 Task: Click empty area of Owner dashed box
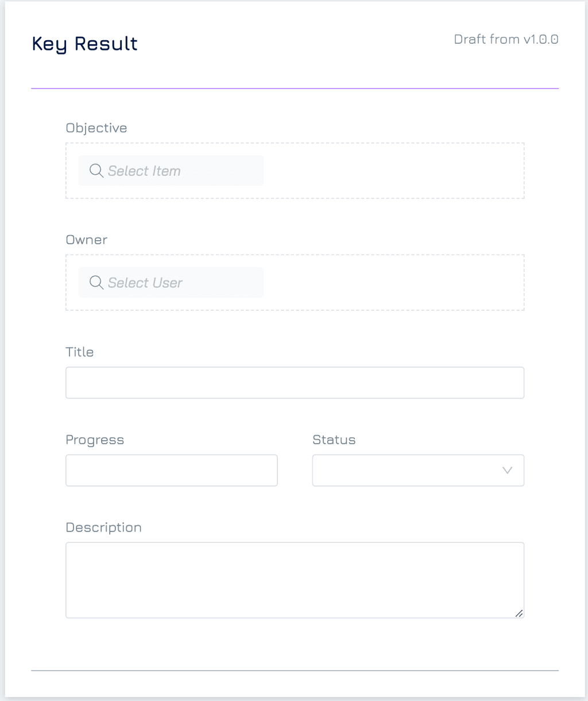[x=393, y=283]
